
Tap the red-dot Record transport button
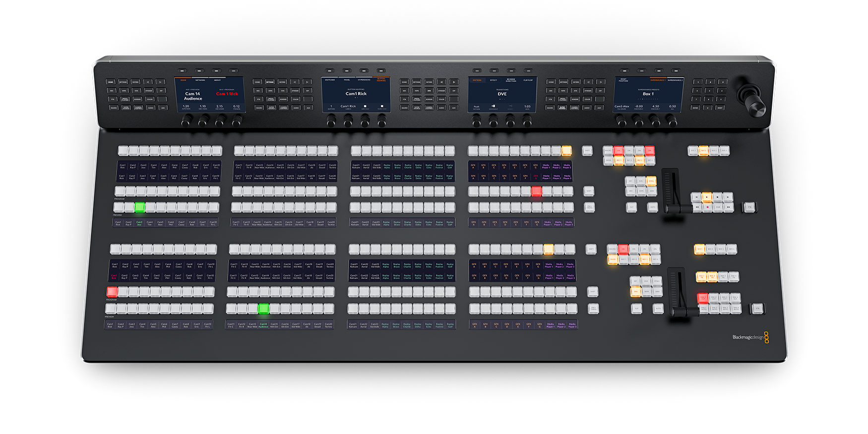click(x=707, y=207)
